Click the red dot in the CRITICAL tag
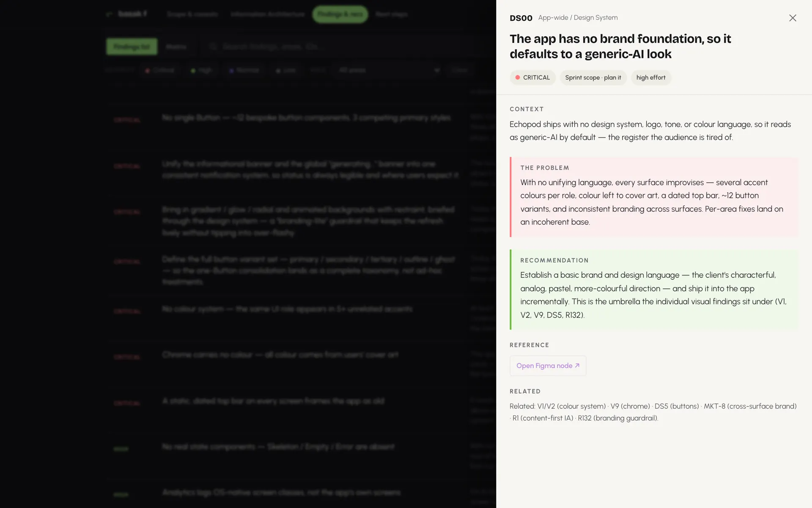The image size is (812, 508). tap(517, 77)
